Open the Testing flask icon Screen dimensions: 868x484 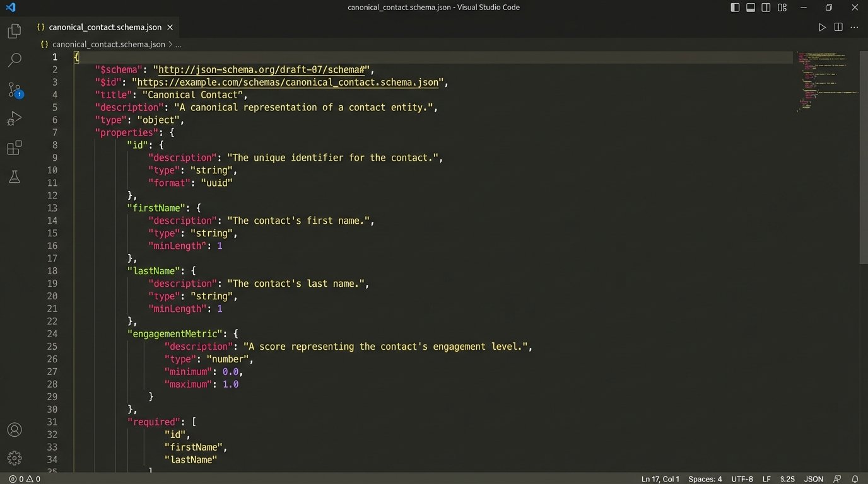click(x=14, y=177)
